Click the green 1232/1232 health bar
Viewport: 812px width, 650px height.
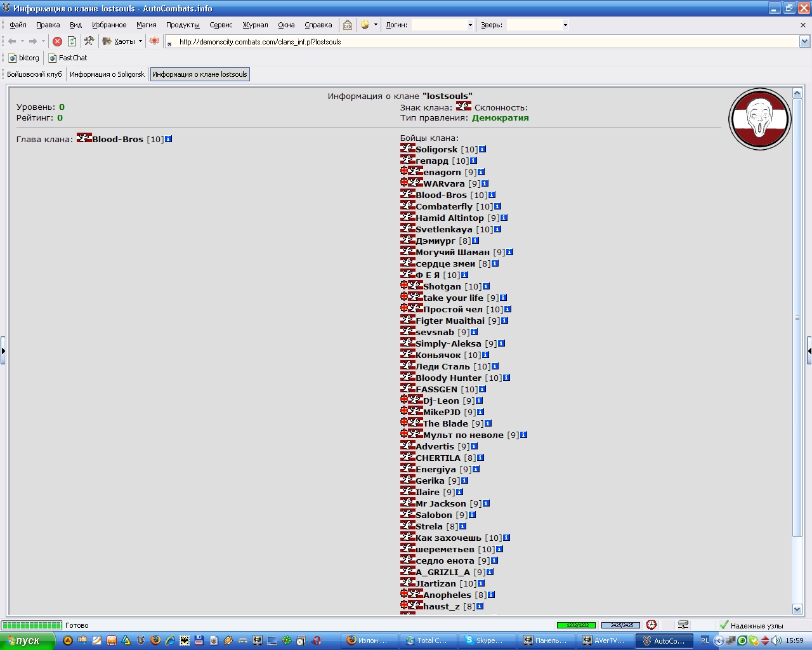coord(577,625)
